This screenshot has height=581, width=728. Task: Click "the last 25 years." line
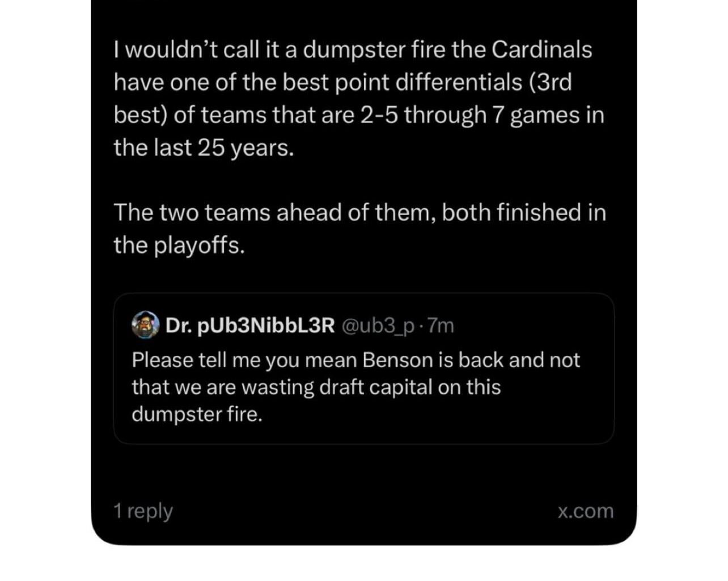pyautogui.click(x=204, y=148)
